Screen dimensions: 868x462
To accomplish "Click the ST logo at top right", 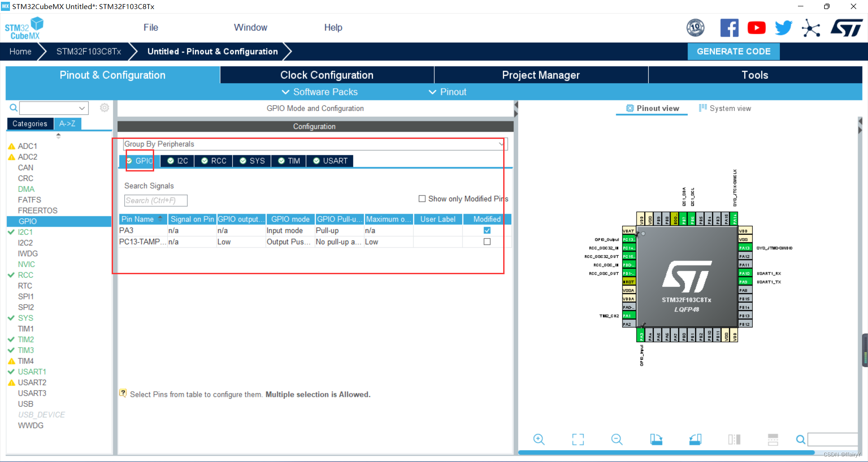I will (x=846, y=28).
